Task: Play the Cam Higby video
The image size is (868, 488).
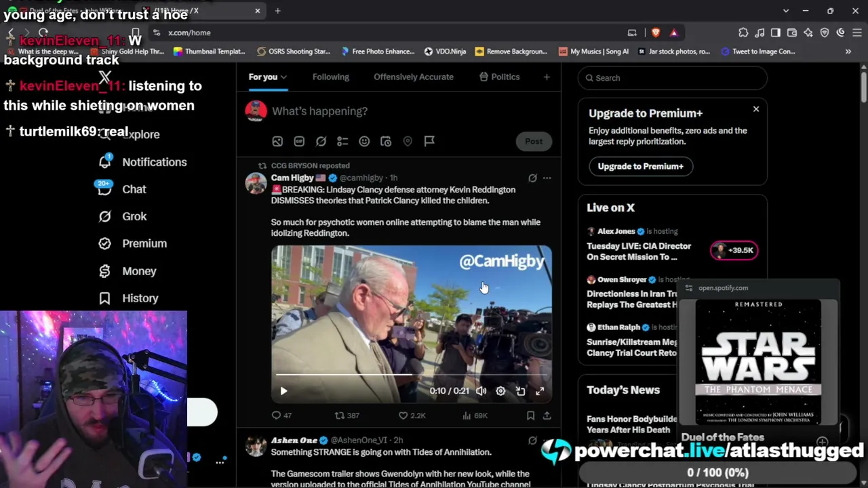Action: click(x=283, y=391)
